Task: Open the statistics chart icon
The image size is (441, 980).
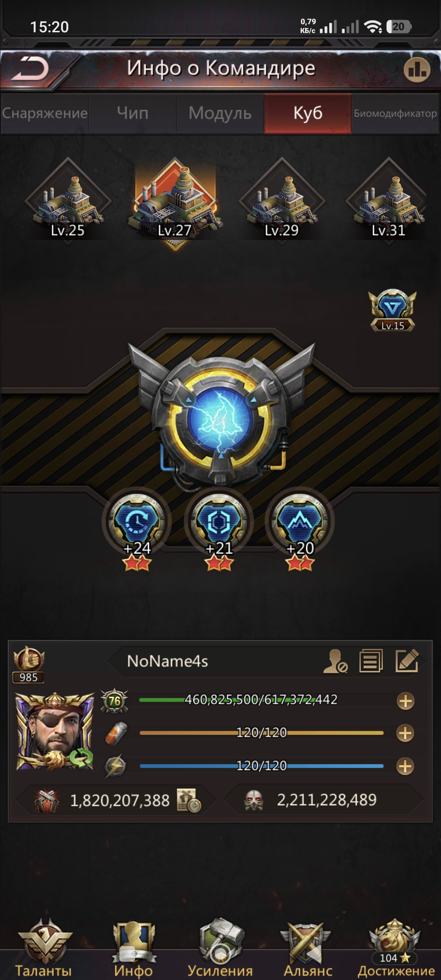Action: click(x=417, y=70)
